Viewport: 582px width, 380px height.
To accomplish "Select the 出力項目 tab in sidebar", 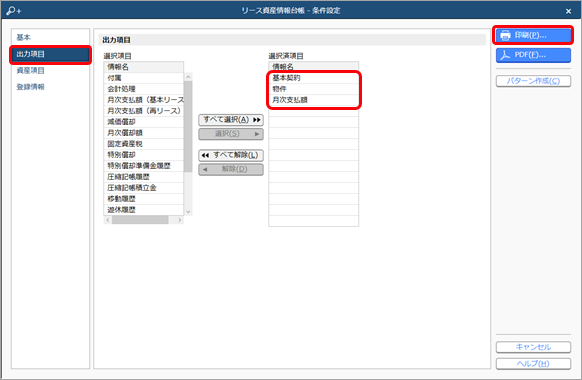I will [50, 54].
